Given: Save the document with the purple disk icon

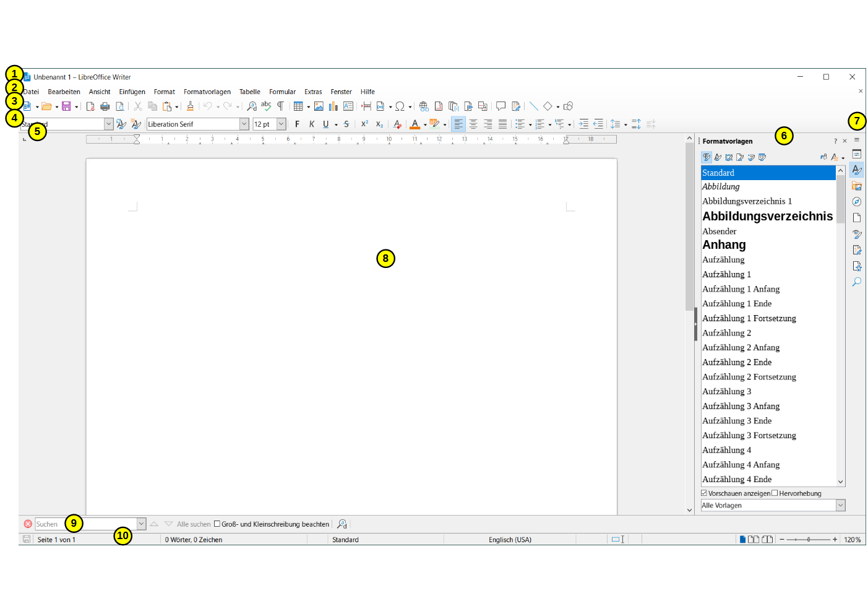Looking at the screenshot, I should coord(66,106).
